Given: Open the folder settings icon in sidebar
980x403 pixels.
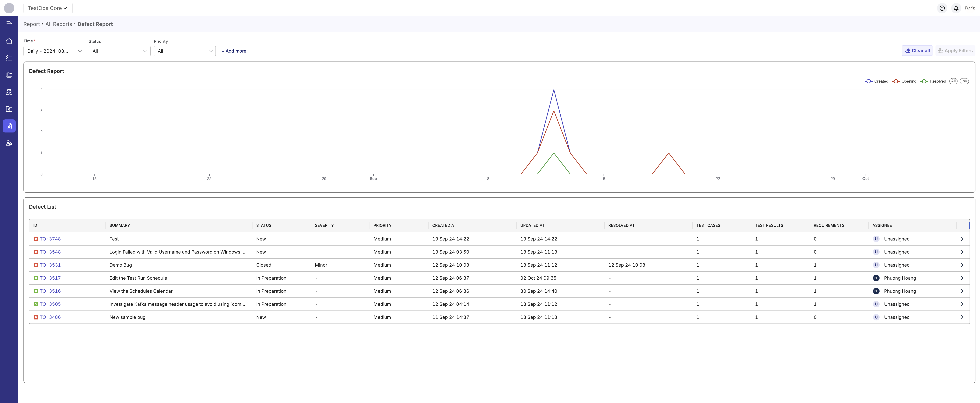Looking at the screenshot, I should tap(9, 109).
